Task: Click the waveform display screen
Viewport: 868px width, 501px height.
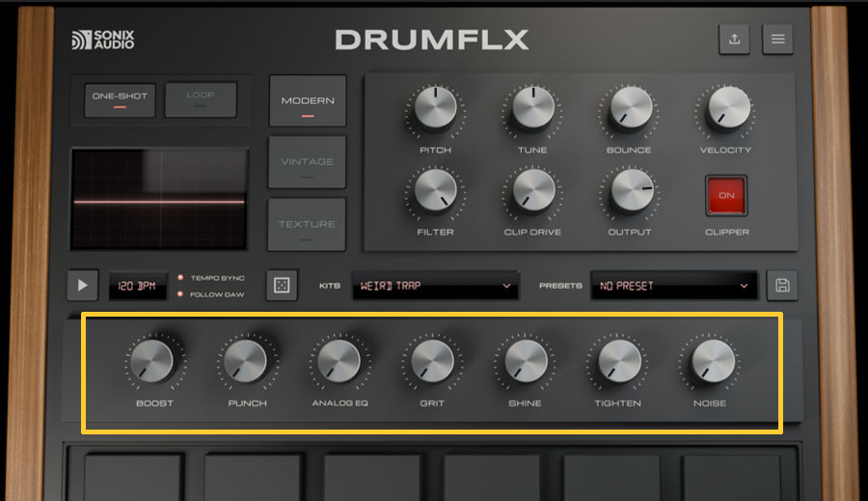Action: click(x=159, y=199)
